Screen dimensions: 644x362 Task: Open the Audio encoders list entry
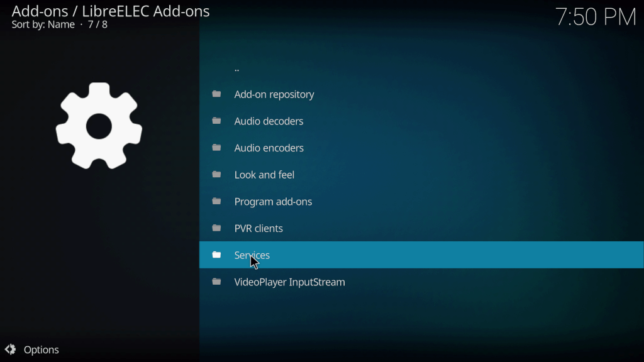[x=269, y=148]
